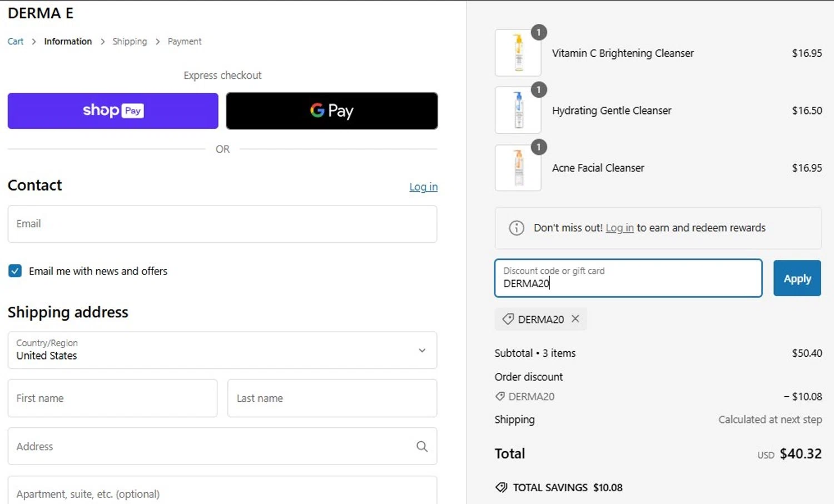Click the Acne Facial Cleanser name
The width and height of the screenshot is (834, 504).
598,168
